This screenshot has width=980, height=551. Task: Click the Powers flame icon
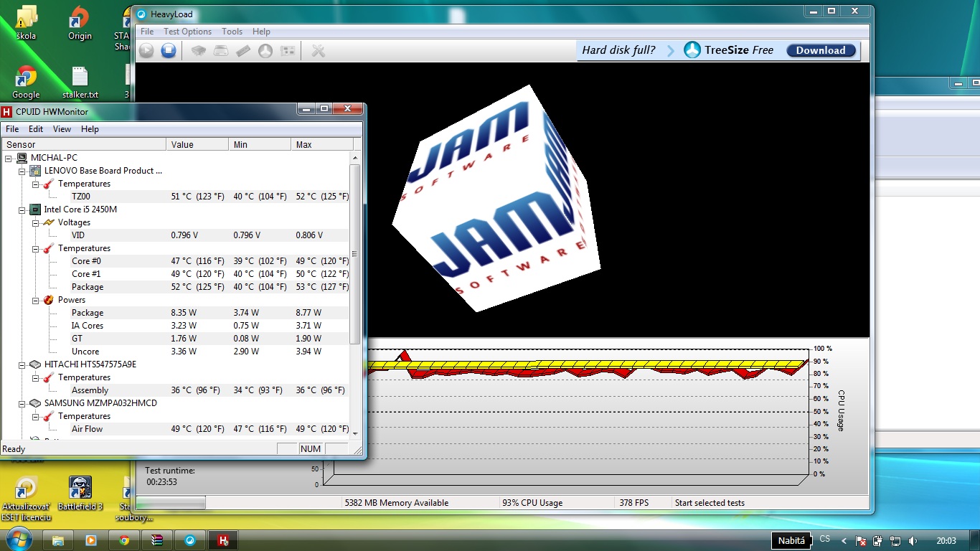click(x=48, y=300)
